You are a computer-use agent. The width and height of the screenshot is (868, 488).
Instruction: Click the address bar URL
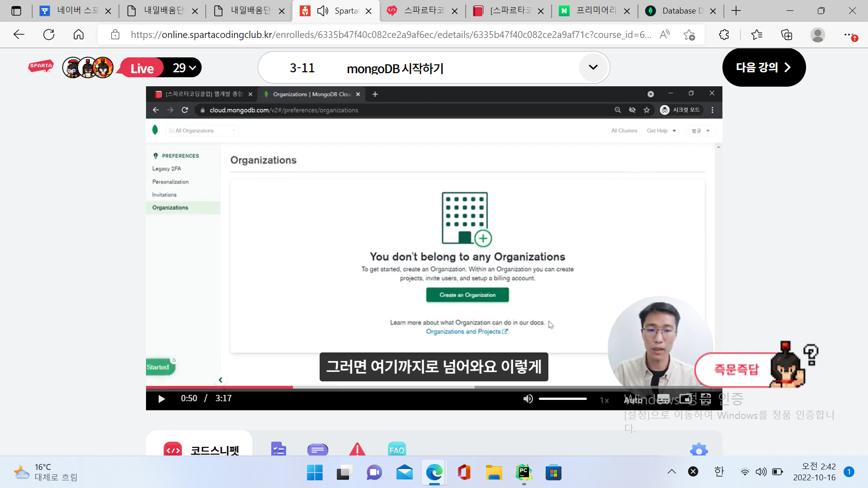[x=391, y=34]
